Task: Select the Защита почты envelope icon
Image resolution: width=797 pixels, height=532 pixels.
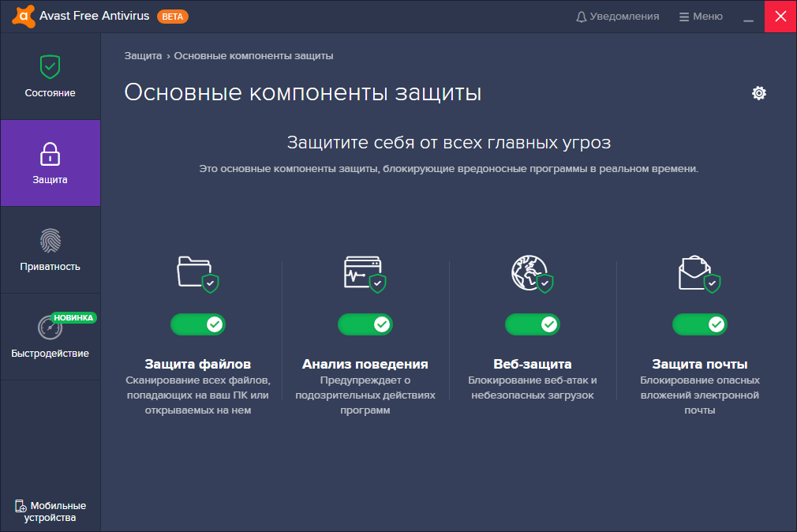Action: [699, 272]
